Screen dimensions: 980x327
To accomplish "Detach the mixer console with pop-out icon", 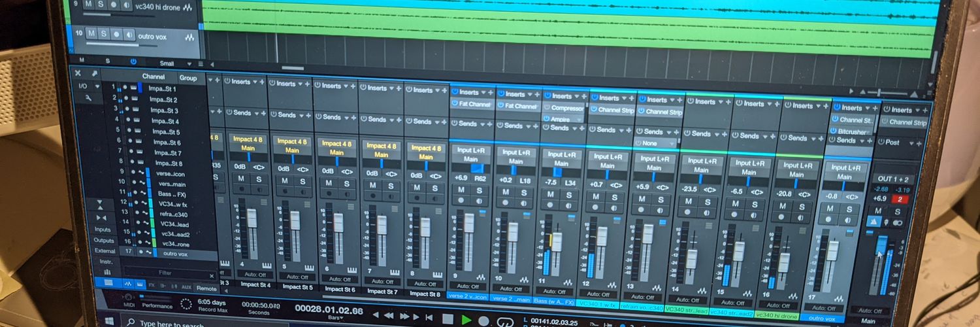I will (x=94, y=74).
